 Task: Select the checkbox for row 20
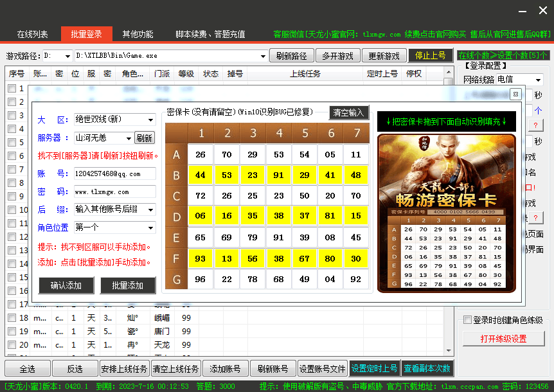(x=12, y=344)
